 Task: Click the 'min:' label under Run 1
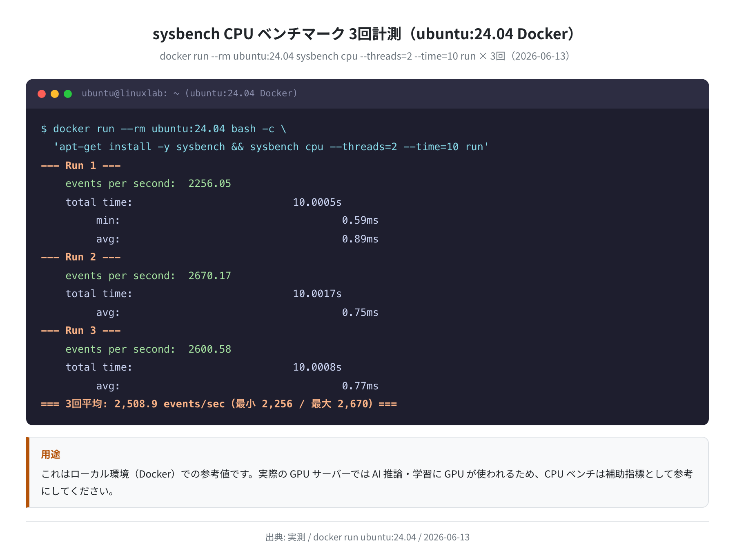coord(108,220)
